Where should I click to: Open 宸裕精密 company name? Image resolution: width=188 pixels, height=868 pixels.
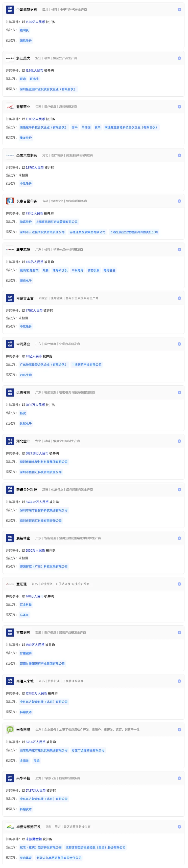[23, 538]
